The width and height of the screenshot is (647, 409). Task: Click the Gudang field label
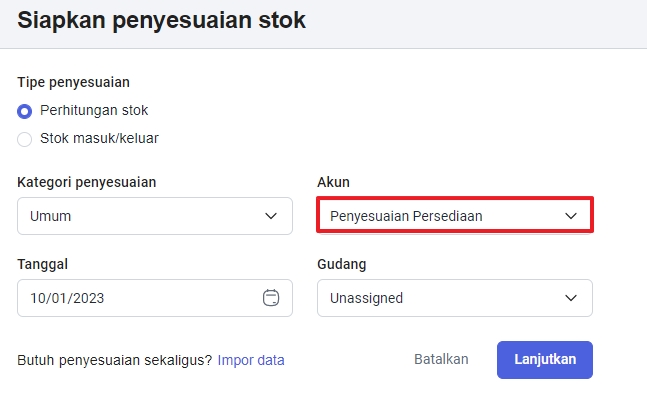(341, 264)
